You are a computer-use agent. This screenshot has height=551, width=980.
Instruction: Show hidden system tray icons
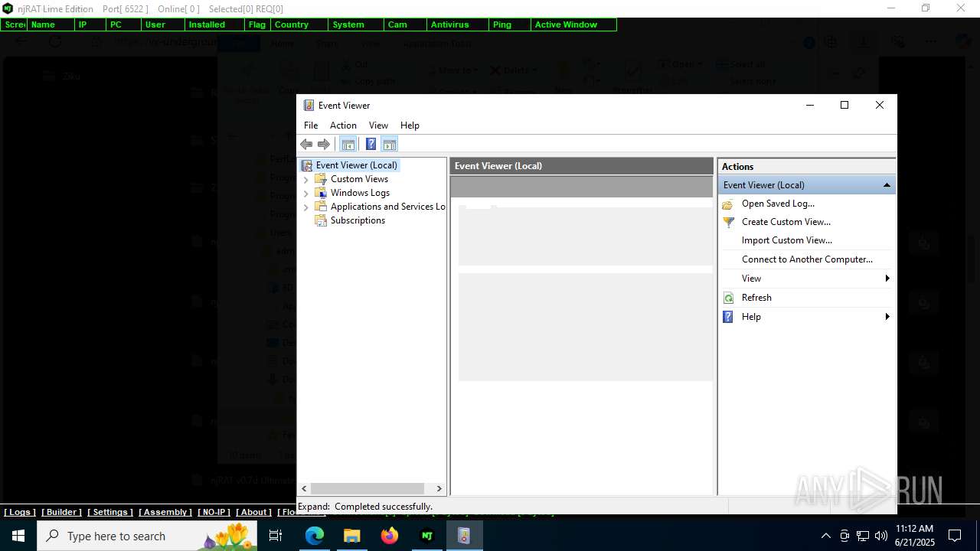pos(825,536)
